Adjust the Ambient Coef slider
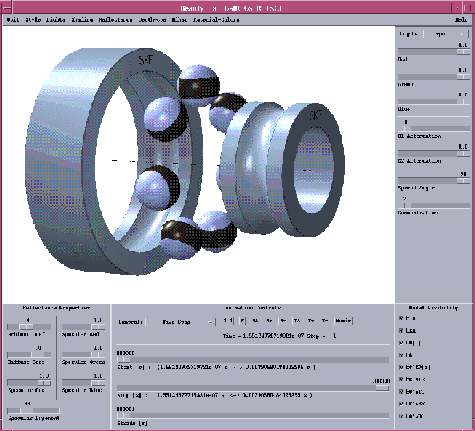This screenshot has height=431, width=475. click(29, 327)
